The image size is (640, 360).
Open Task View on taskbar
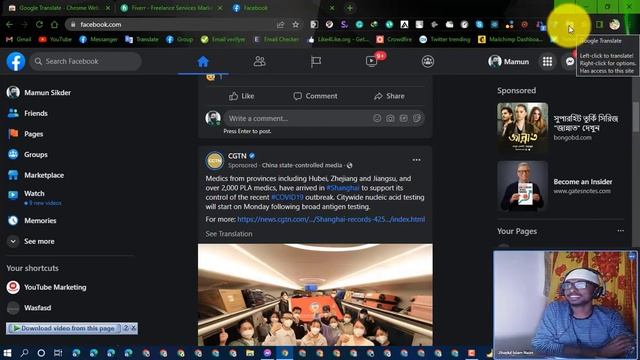coord(58,353)
